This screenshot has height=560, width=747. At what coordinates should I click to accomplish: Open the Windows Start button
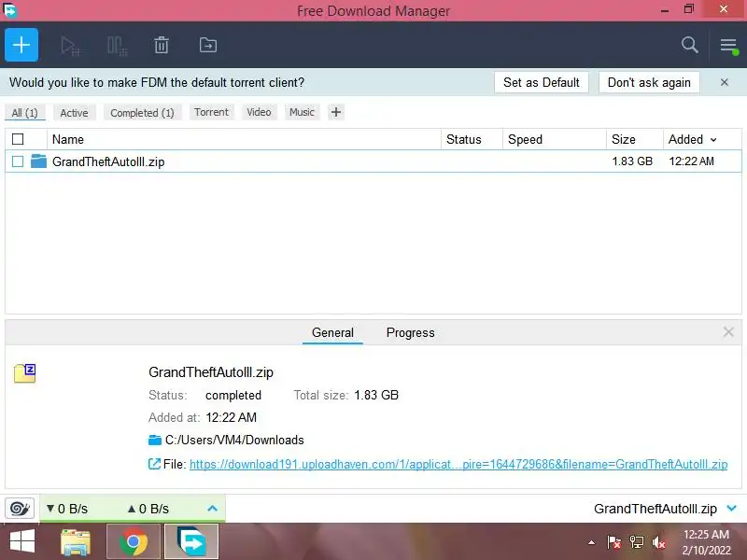pyautogui.click(x=21, y=542)
